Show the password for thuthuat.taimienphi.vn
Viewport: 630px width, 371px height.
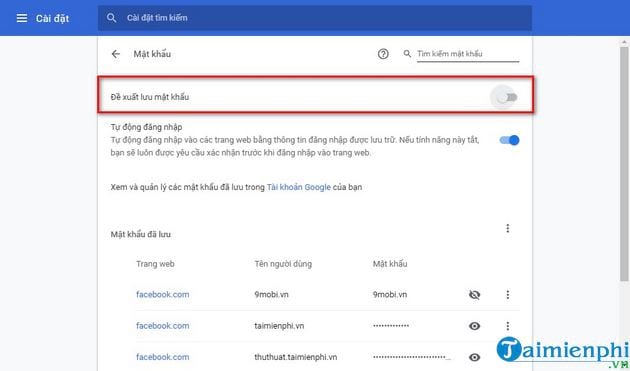click(474, 357)
